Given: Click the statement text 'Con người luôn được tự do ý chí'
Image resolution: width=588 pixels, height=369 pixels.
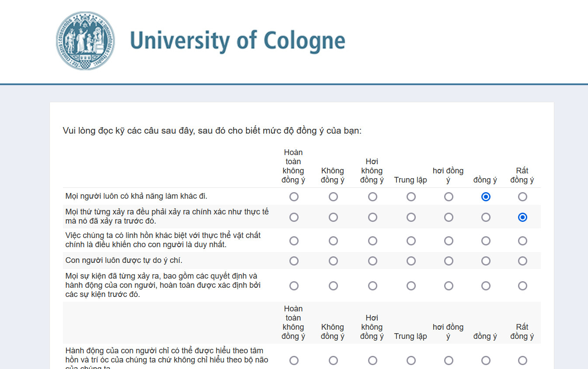Looking at the screenshot, I should pos(124,261).
